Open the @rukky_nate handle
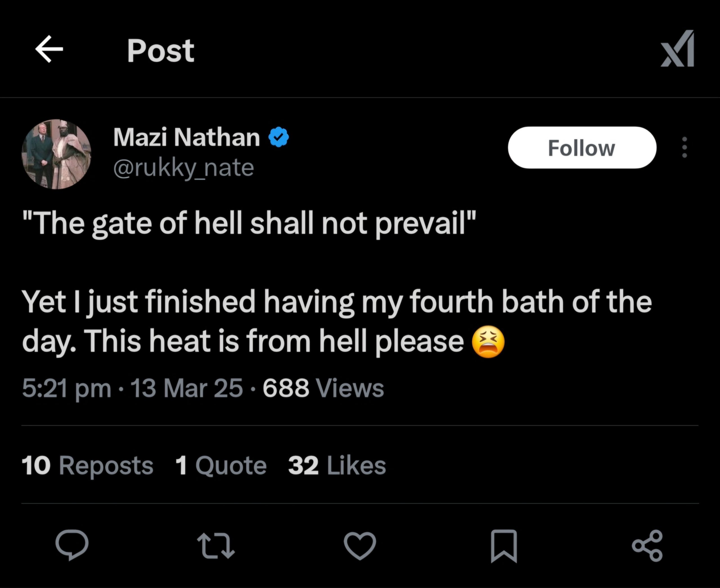Screen dimensions: 720x588 (184, 168)
